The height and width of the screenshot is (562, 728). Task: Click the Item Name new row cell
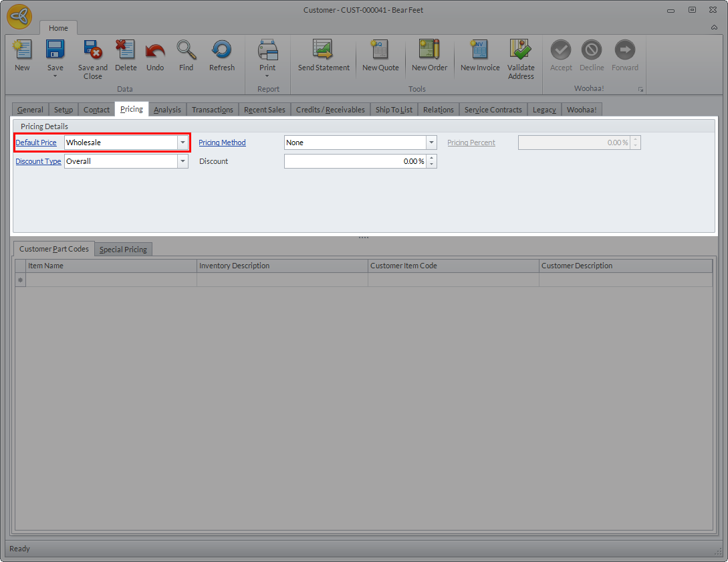[111, 280]
